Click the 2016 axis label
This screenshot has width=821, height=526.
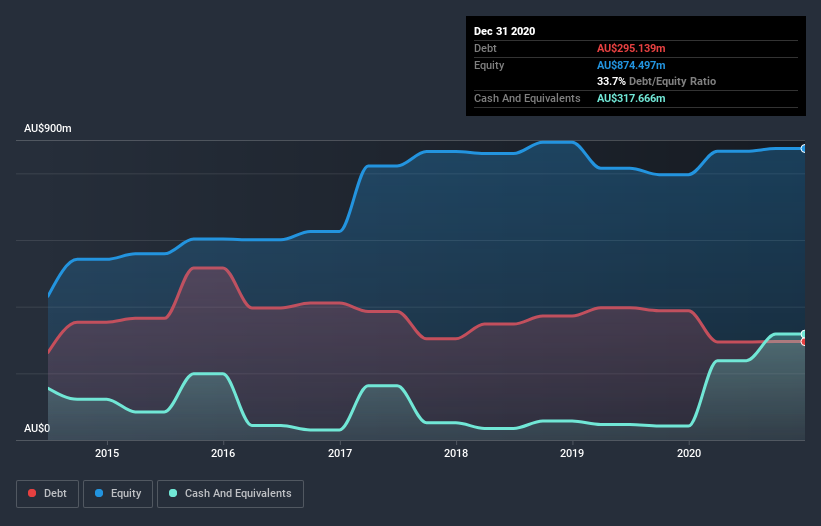[x=223, y=453]
